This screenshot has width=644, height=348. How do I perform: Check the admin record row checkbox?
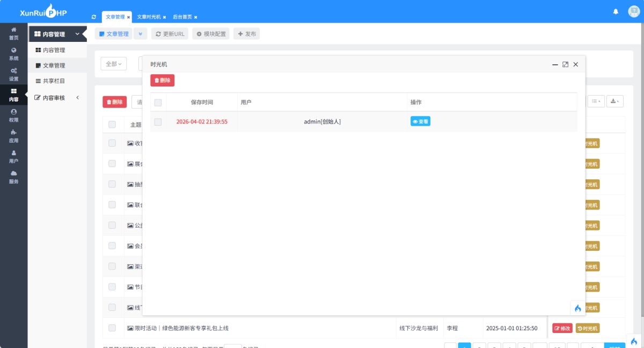coord(158,121)
